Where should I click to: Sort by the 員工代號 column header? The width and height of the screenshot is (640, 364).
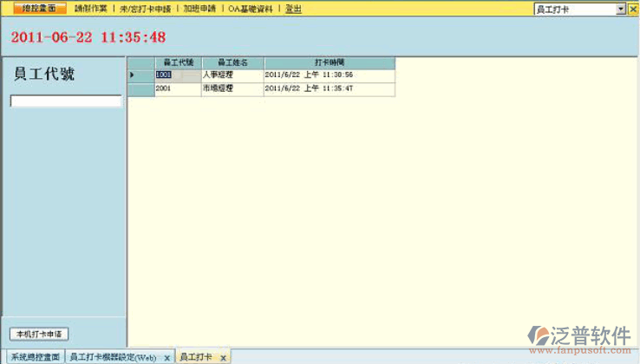[x=178, y=63]
